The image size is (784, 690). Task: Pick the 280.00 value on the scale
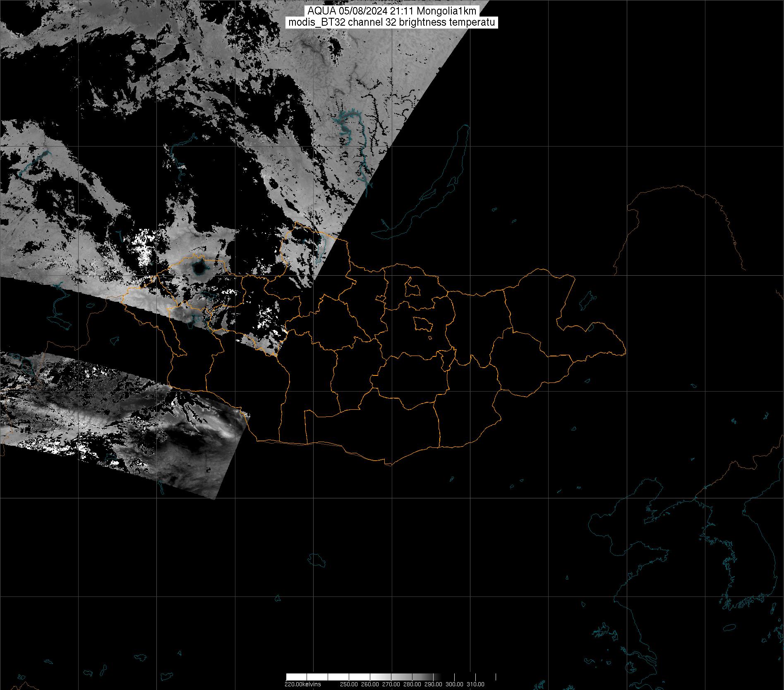412,684
